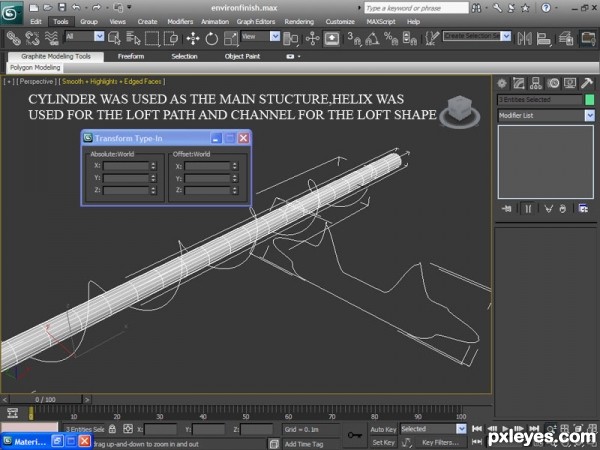Toggle 3D Snaps on toolbar
Image resolution: width=600 pixels, height=450 pixels.
[x=354, y=38]
